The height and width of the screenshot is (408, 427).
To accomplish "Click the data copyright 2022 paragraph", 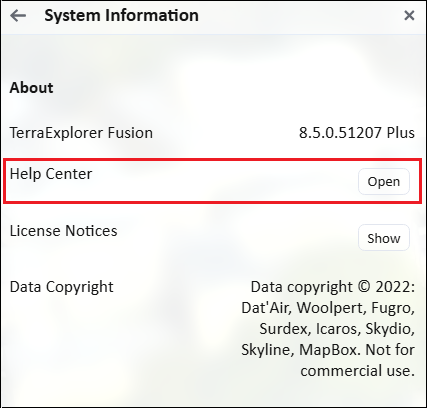I will (x=328, y=329).
